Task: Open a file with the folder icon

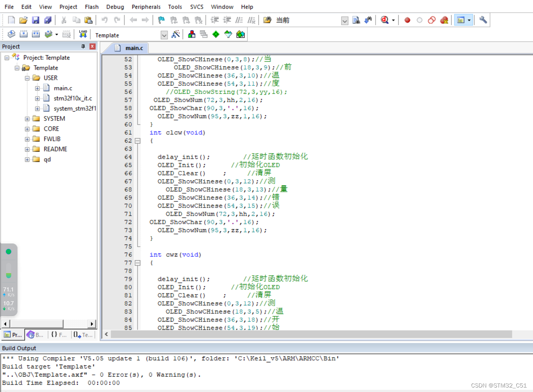Action: (x=23, y=20)
